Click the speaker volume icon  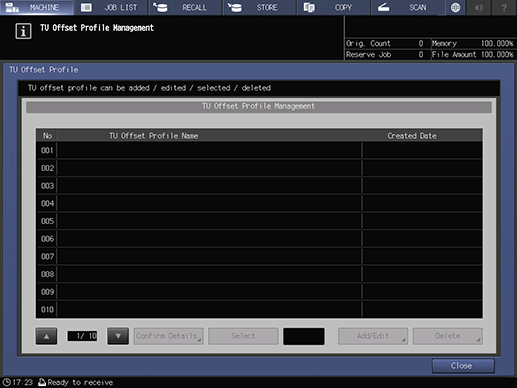479,7
